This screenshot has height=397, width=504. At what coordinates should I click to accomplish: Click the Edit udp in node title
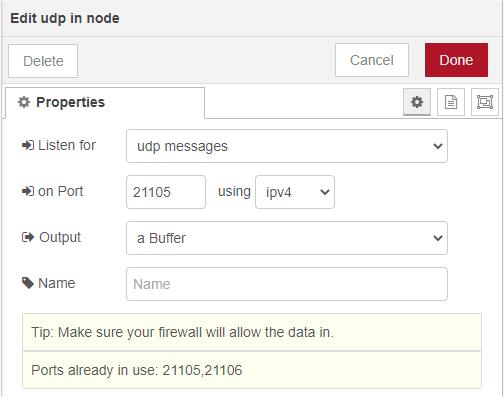[65, 18]
